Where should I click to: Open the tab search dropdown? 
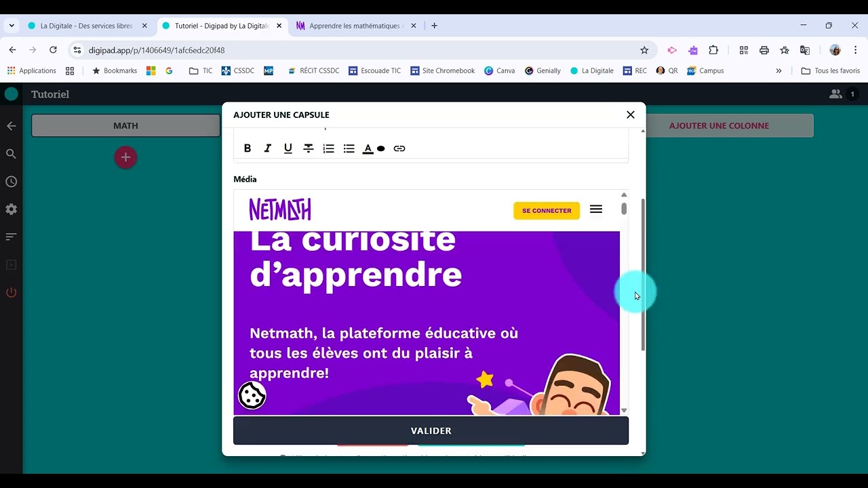12,26
